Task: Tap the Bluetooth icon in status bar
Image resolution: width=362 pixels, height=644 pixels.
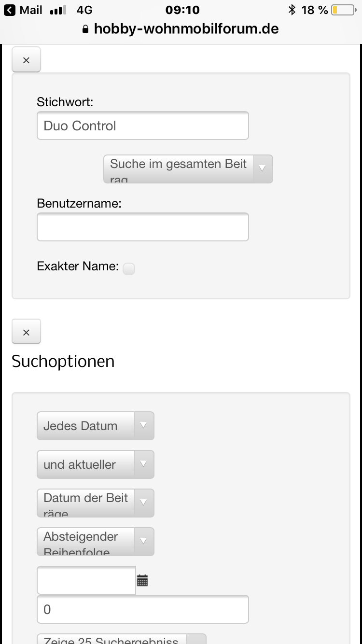Action: (x=292, y=10)
